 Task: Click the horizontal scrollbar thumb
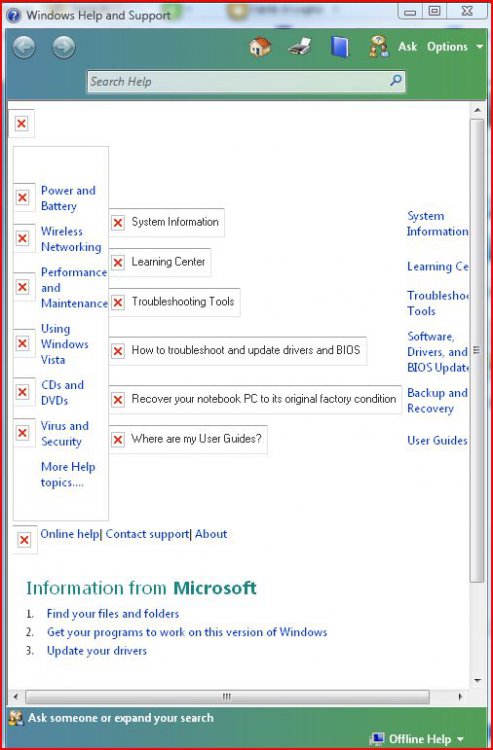point(227,696)
